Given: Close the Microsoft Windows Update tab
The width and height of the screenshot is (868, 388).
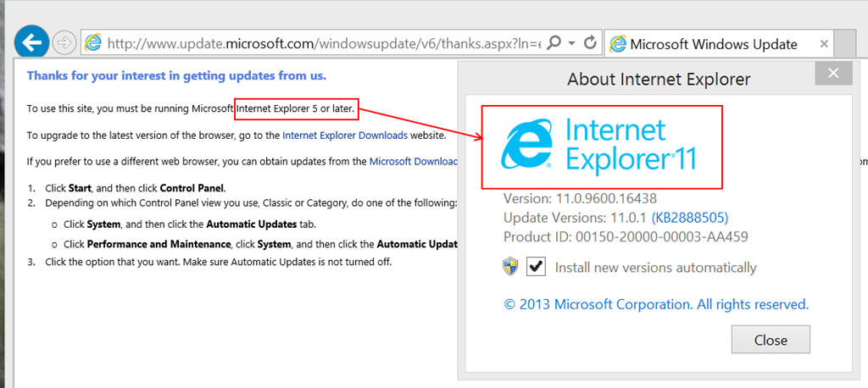Looking at the screenshot, I should 823,44.
